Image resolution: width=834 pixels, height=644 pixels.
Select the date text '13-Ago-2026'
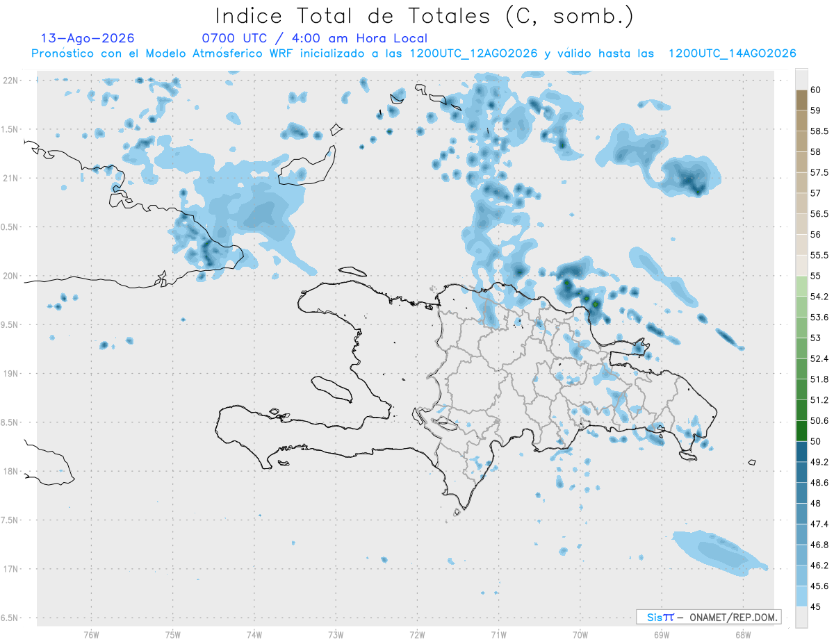[x=88, y=38]
